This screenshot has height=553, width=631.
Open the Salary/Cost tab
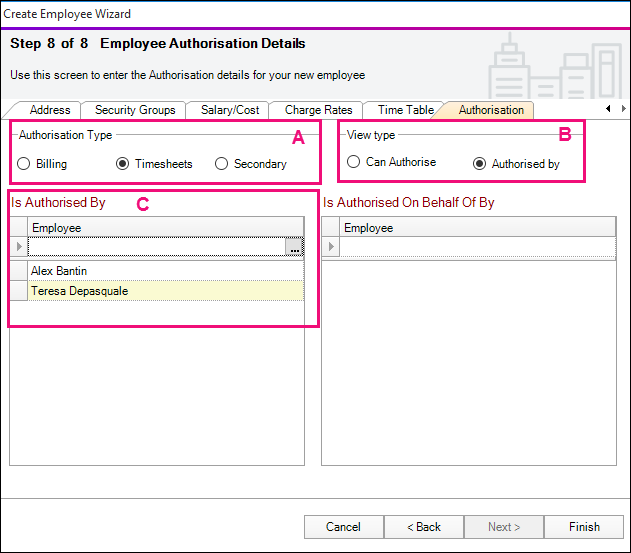tap(229, 110)
